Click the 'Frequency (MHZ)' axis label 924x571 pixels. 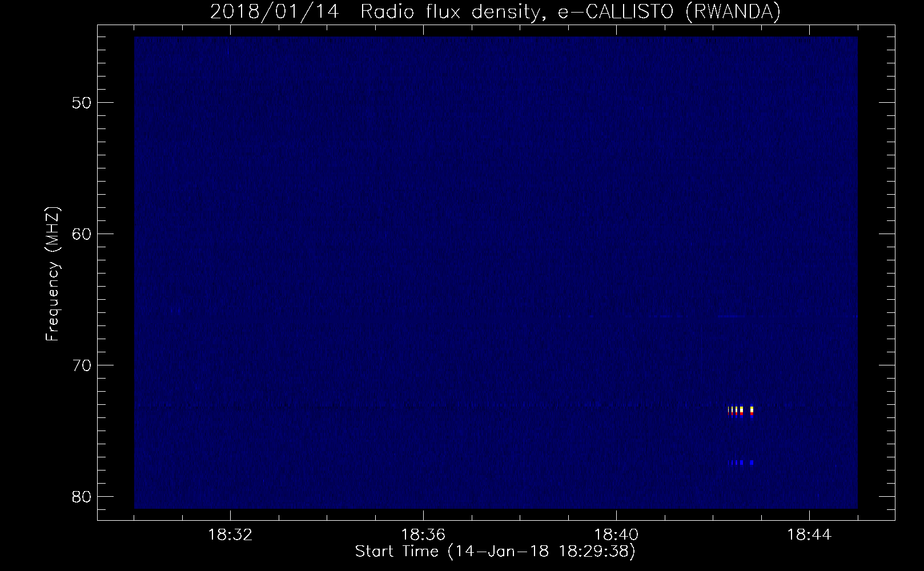pos(53,274)
